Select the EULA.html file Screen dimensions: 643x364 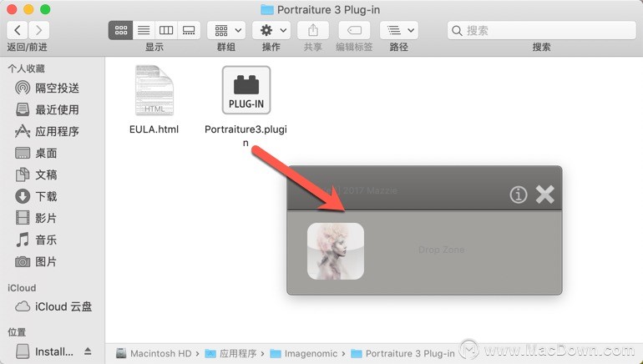tap(154, 99)
